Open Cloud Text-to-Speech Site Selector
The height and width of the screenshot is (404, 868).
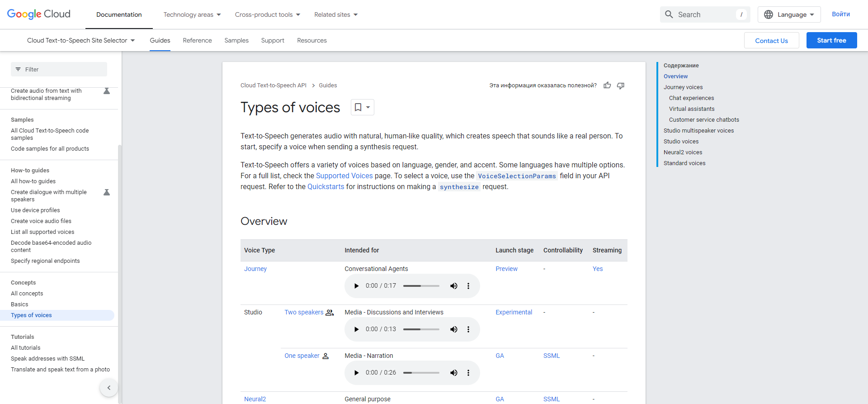click(x=81, y=40)
